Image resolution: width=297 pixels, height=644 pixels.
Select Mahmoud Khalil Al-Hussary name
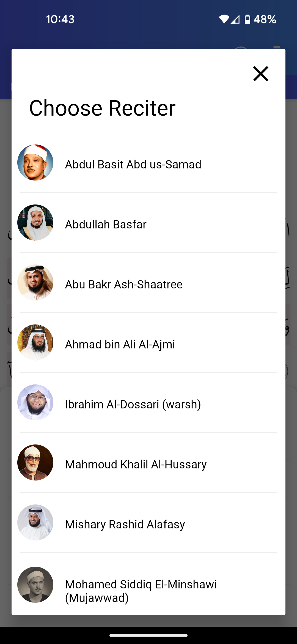(136, 464)
